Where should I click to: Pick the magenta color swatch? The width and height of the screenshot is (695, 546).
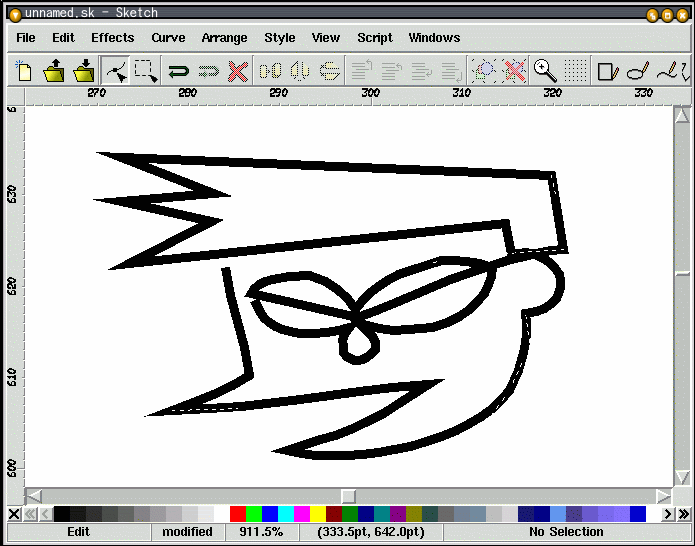point(301,514)
